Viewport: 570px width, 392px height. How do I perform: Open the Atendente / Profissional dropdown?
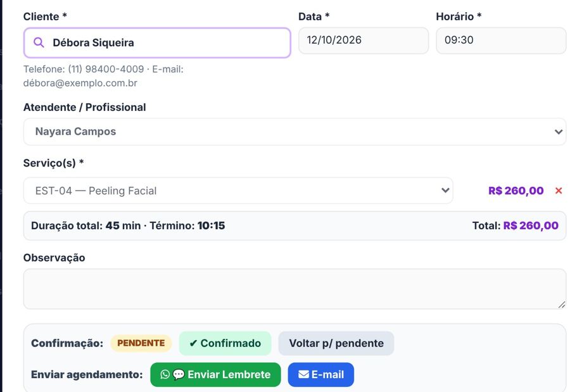click(x=294, y=132)
